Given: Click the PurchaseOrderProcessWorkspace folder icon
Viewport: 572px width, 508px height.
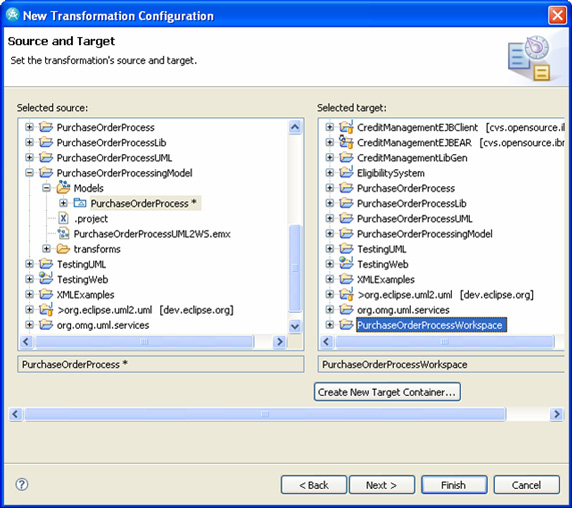Looking at the screenshot, I should click(x=346, y=325).
